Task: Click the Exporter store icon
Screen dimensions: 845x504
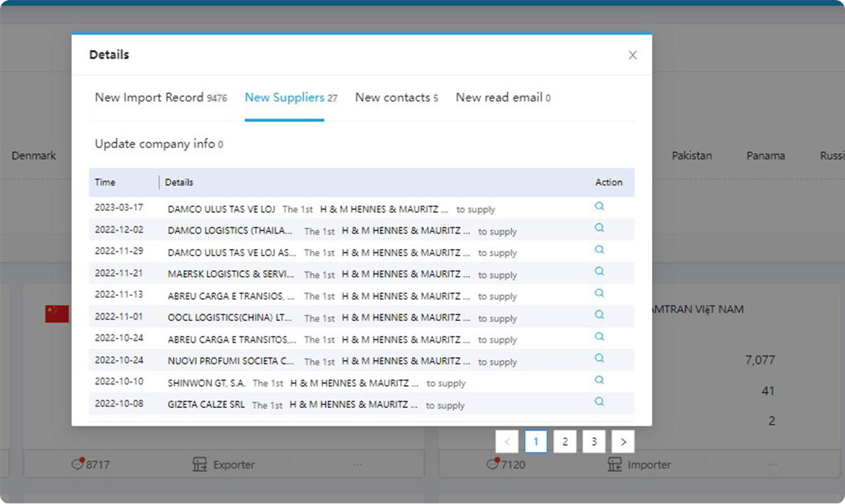Action: tap(200, 464)
